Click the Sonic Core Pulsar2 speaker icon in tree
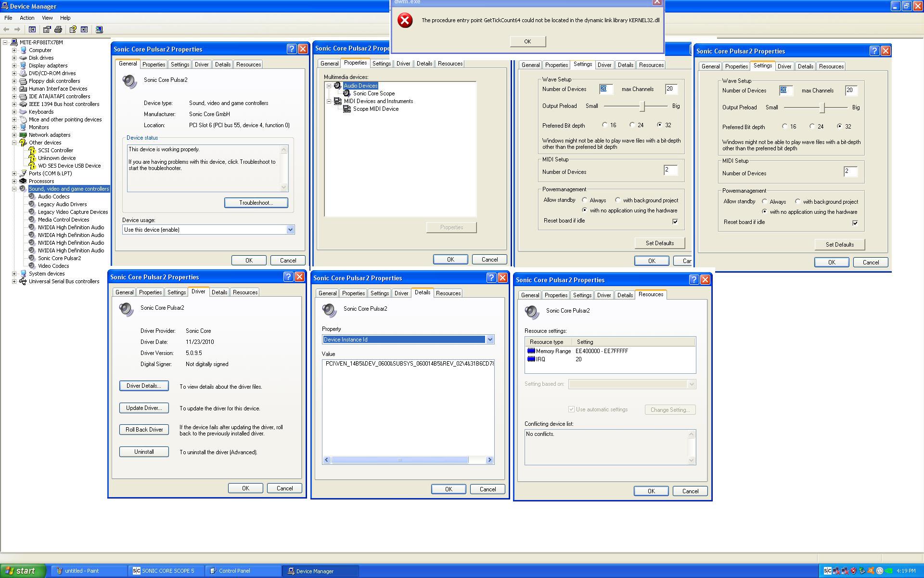Screen dimensions: 924x578 pos(32,258)
